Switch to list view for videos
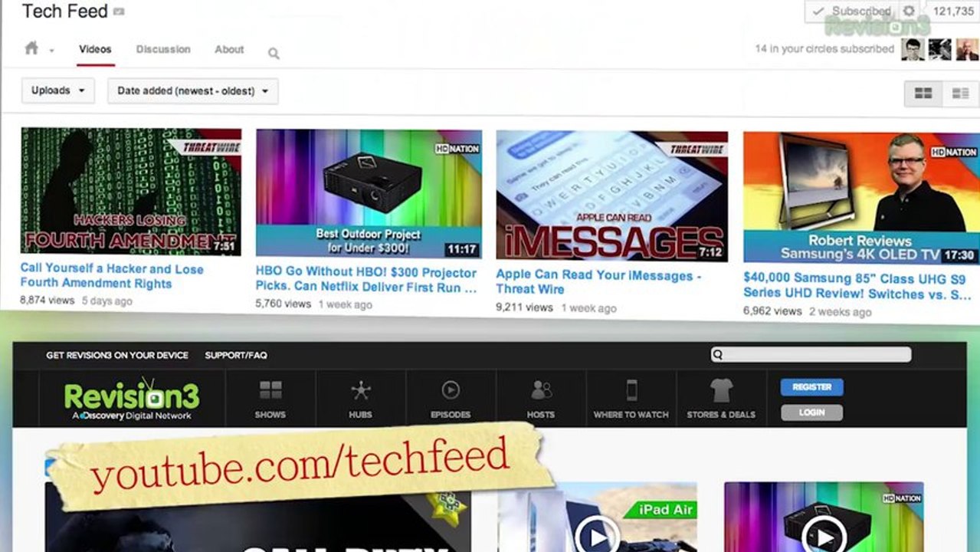Screen dimensions: 980x552 tap(960, 94)
